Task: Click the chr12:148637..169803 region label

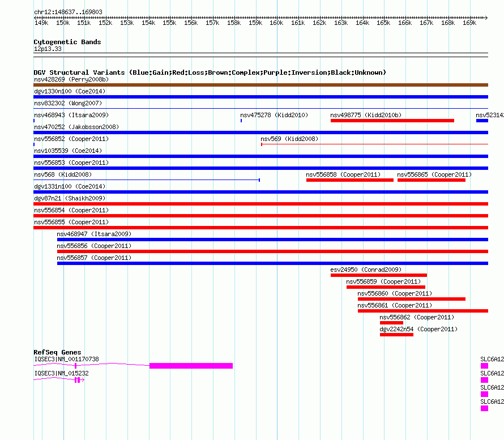Action: (x=68, y=12)
